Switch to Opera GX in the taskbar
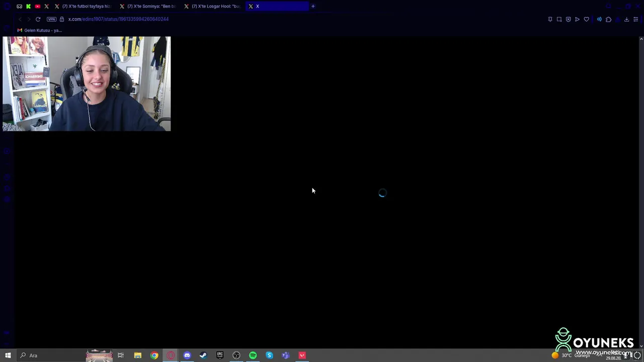Image resolution: width=644 pixels, height=362 pixels. point(171,355)
